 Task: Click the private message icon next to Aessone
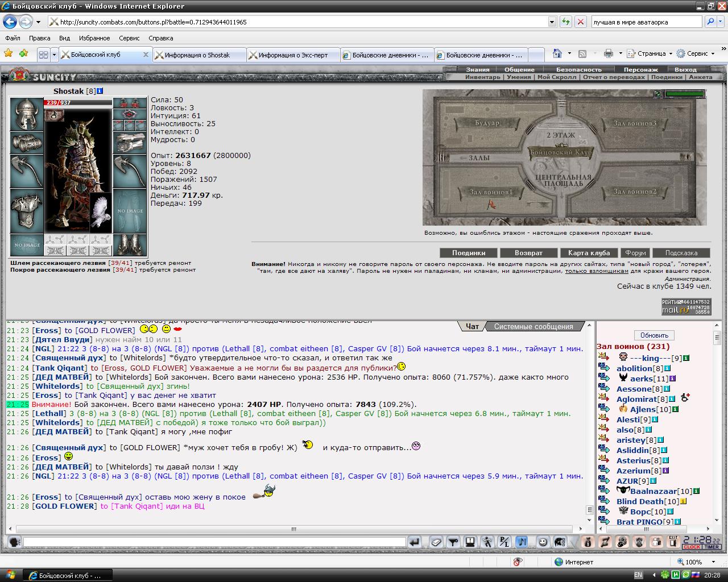pyautogui.click(x=604, y=389)
